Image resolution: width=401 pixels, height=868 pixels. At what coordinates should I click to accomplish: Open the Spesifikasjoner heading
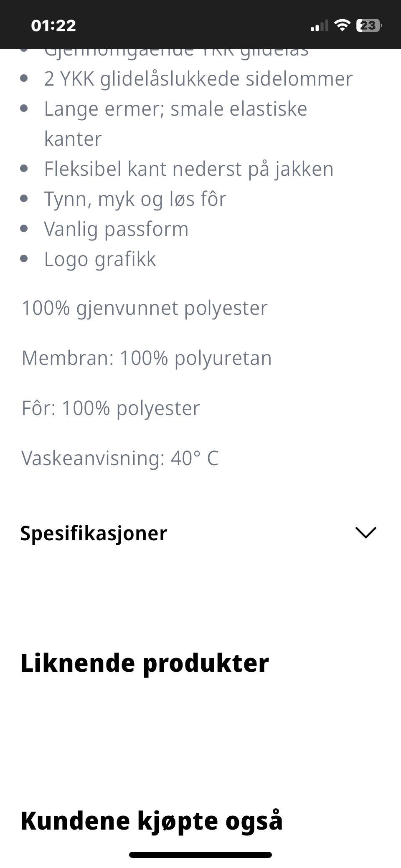(x=94, y=534)
